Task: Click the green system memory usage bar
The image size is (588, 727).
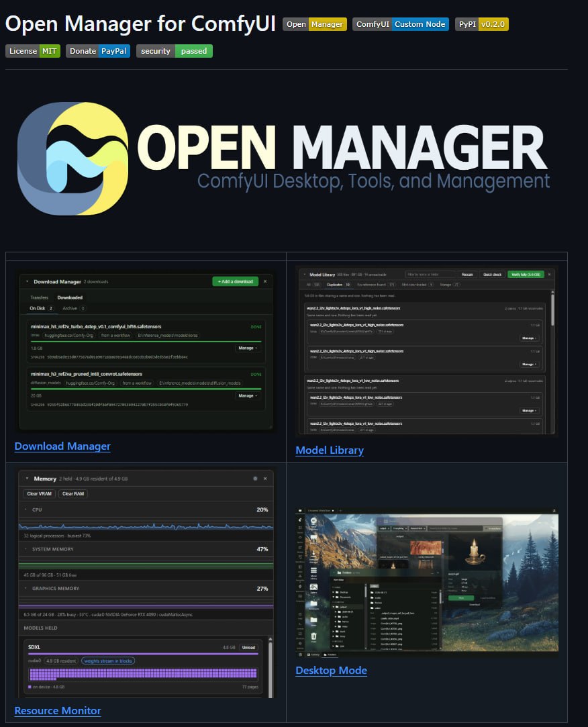Action: point(146,566)
